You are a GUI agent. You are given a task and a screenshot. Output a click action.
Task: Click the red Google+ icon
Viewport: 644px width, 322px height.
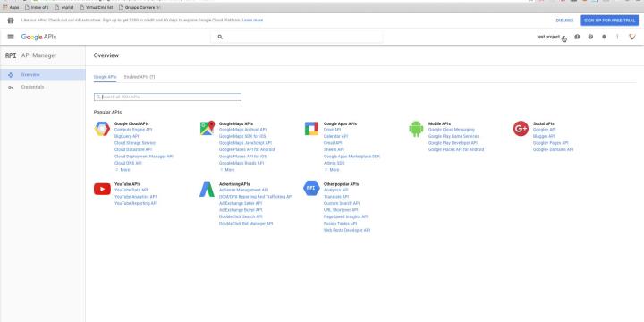coord(521,129)
